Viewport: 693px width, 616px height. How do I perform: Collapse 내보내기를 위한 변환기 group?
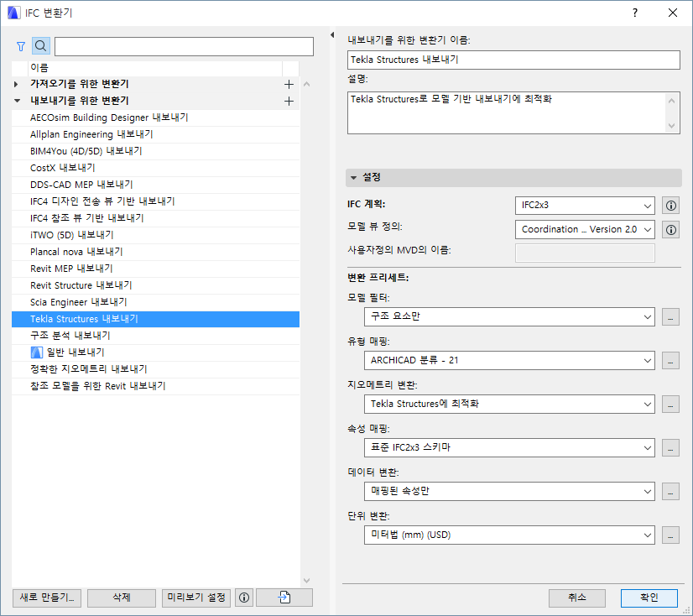pyautogui.click(x=17, y=101)
